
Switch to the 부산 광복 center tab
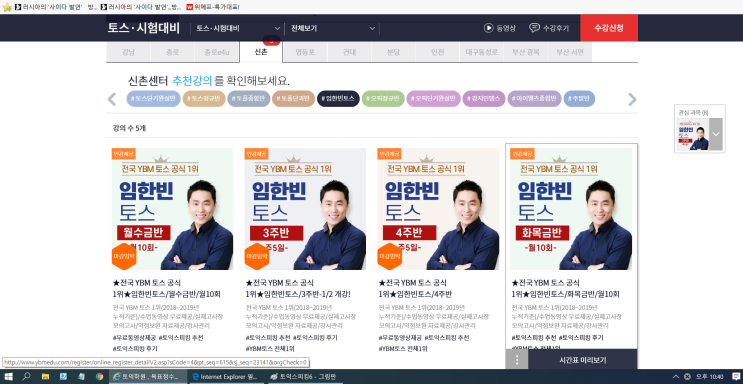click(526, 52)
